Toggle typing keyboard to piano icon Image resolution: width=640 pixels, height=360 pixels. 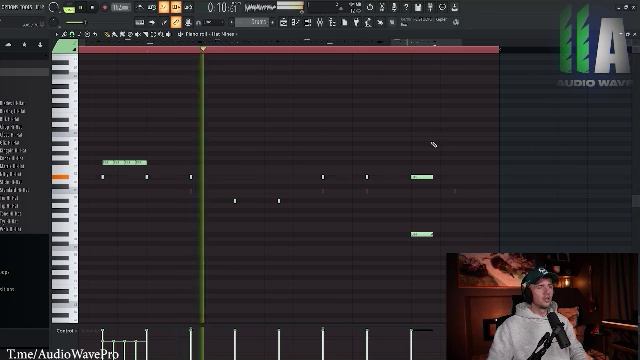click(140, 22)
